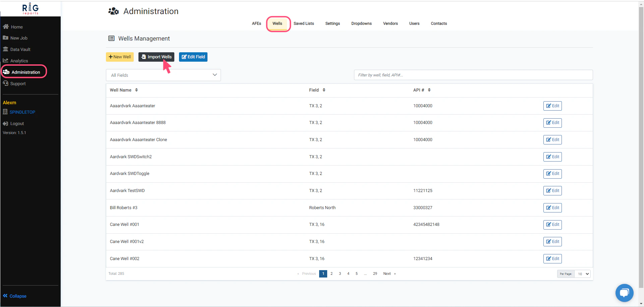Switch to the Contacts tab
This screenshot has height=307, width=644.
[x=439, y=23]
